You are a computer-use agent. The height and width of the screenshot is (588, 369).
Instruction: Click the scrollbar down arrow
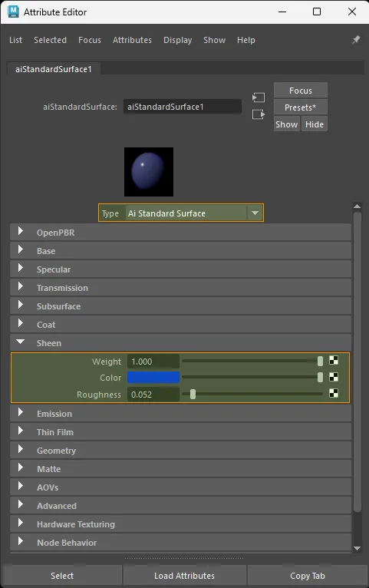click(357, 548)
